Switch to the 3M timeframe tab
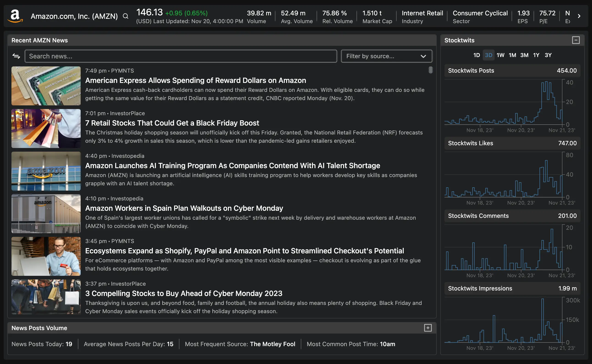The image size is (592, 364). 524,55
